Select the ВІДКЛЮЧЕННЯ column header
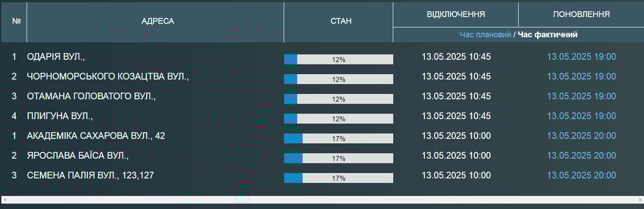 click(455, 14)
